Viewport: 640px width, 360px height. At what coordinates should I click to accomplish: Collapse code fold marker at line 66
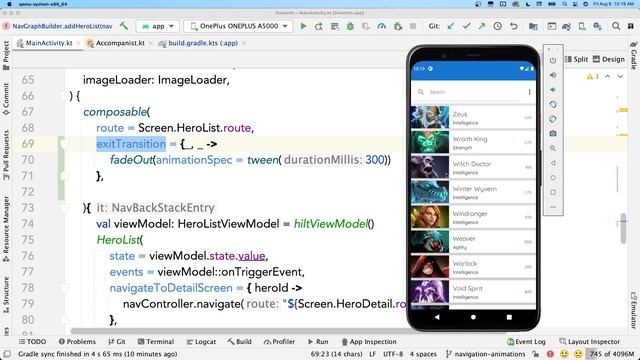(x=64, y=96)
